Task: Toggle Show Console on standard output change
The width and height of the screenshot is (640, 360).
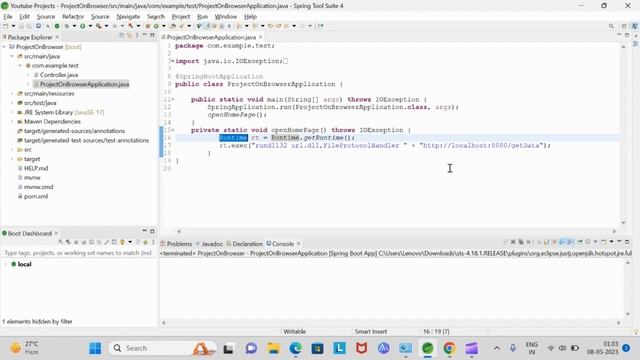Action: point(562,242)
